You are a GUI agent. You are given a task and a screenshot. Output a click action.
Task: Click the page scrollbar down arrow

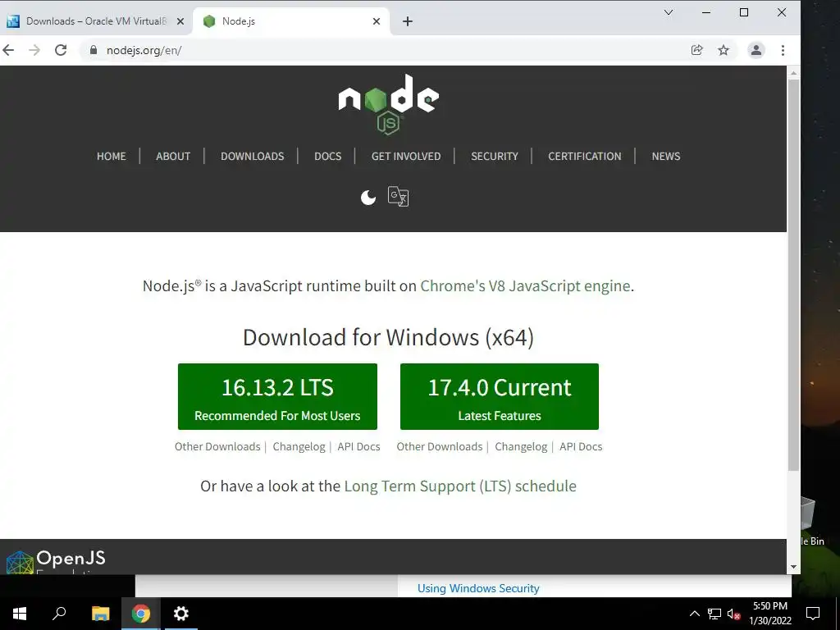793,567
